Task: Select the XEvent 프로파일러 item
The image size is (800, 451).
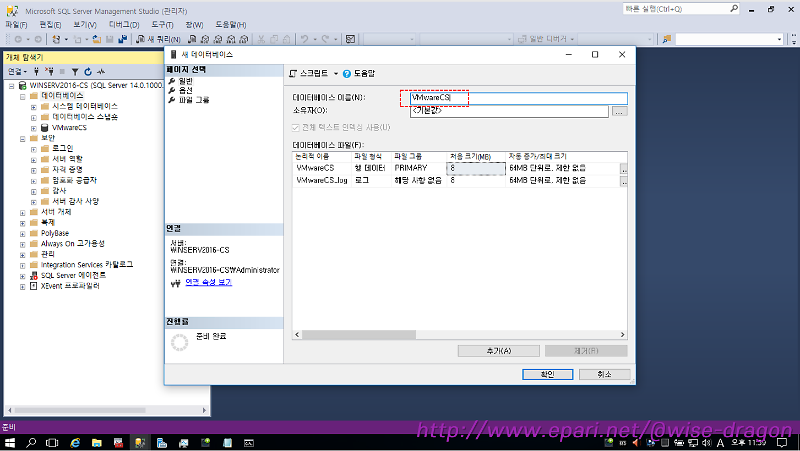Action: point(70,286)
